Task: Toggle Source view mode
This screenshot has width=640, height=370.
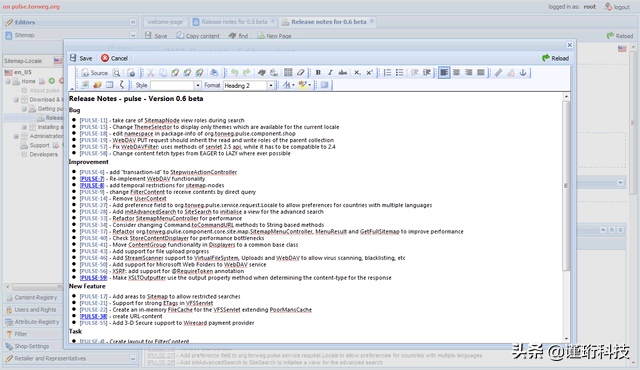Action: [x=95, y=73]
